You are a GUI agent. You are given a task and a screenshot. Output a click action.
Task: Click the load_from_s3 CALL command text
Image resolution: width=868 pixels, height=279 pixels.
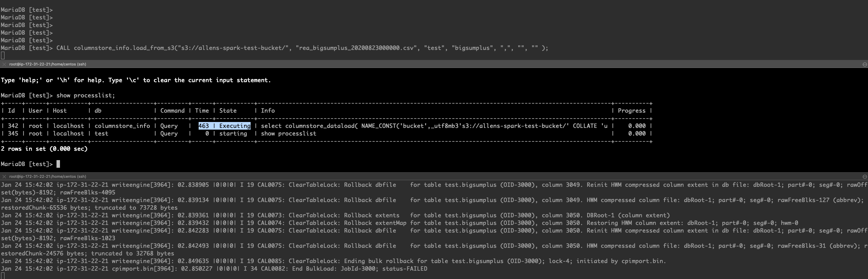coord(302,48)
